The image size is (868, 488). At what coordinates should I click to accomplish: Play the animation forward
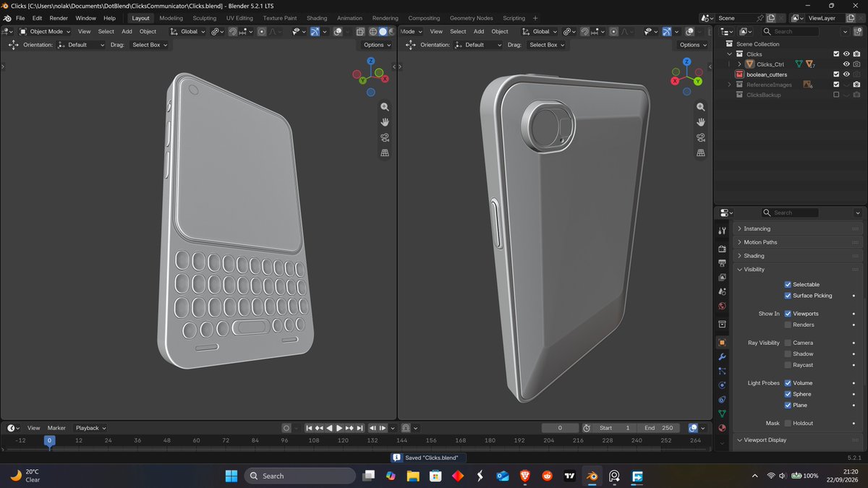click(339, 428)
